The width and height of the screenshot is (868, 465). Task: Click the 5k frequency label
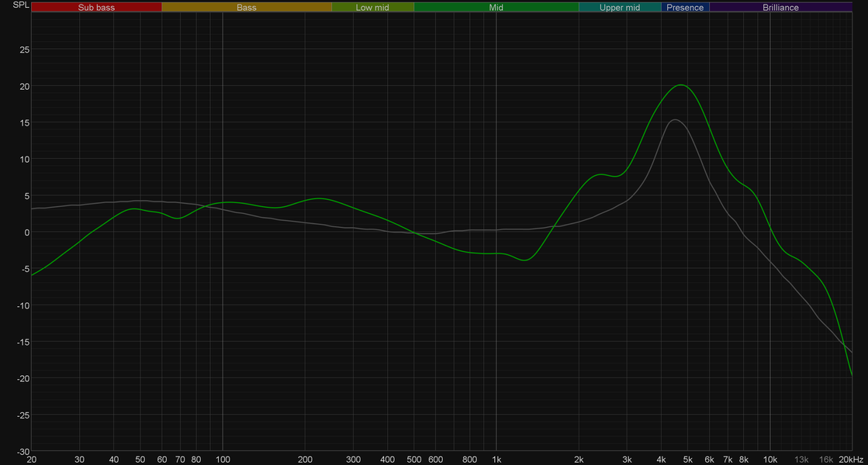pos(687,460)
